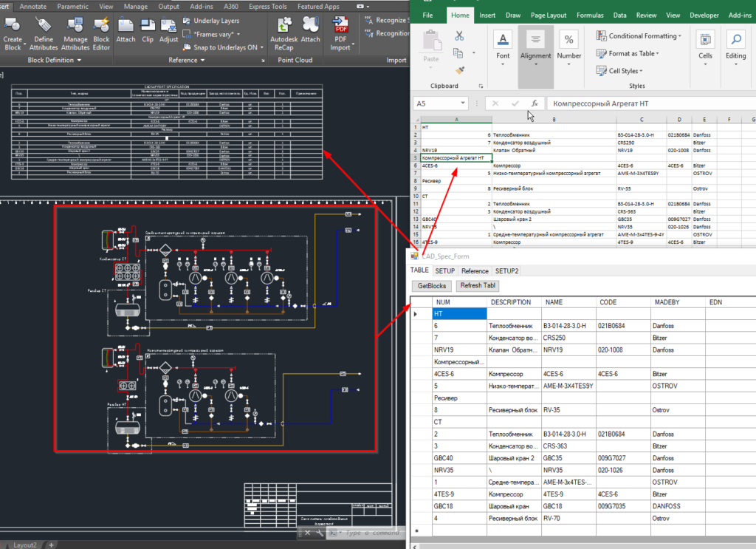Image resolution: width=756 pixels, height=549 pixels.
Task: Switch to Layout2 tab
Action: coord(24,545)
